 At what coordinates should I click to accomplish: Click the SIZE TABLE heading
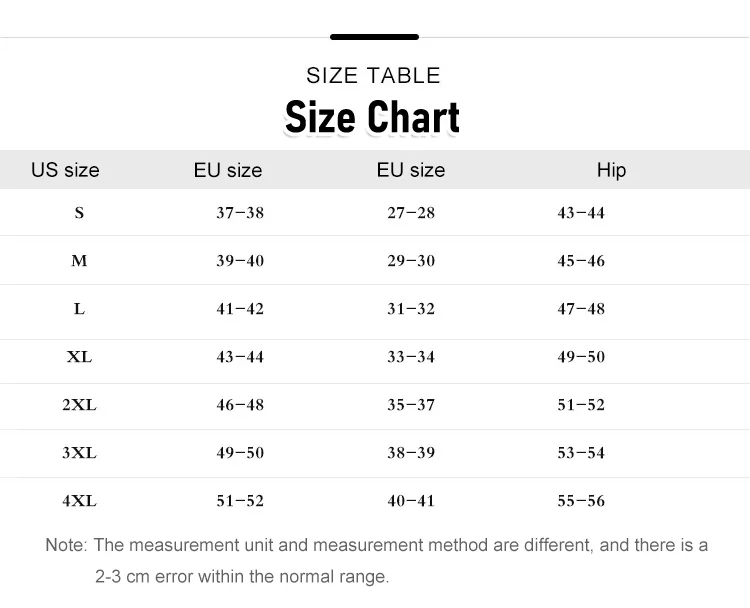click(373, 76)
